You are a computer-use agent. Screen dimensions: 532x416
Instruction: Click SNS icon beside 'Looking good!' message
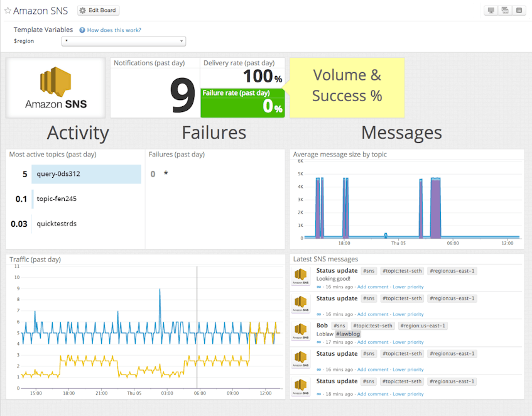click(x=301, y=276)
